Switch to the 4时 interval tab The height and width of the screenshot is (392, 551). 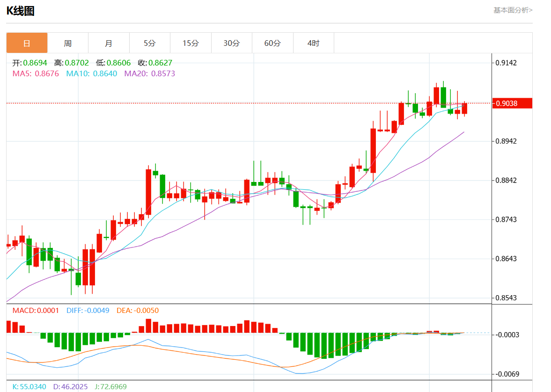pos(313,43)
